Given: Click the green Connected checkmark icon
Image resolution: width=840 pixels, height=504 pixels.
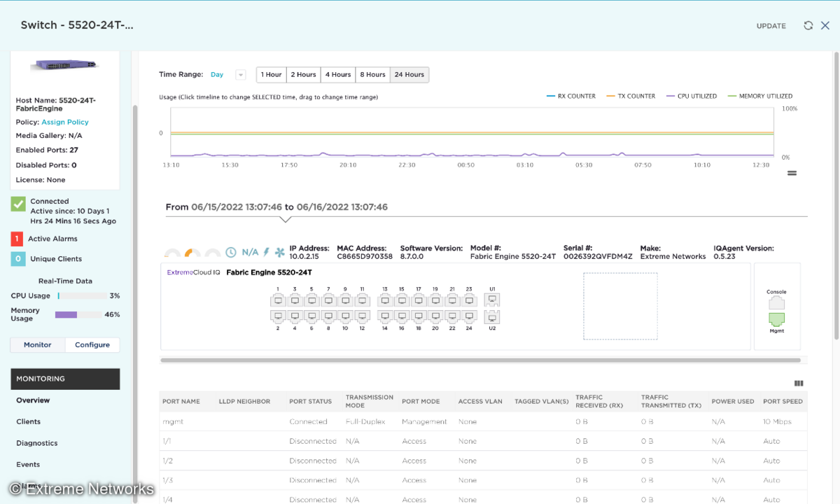Looking at the screenshot, I should click(18, 204).
